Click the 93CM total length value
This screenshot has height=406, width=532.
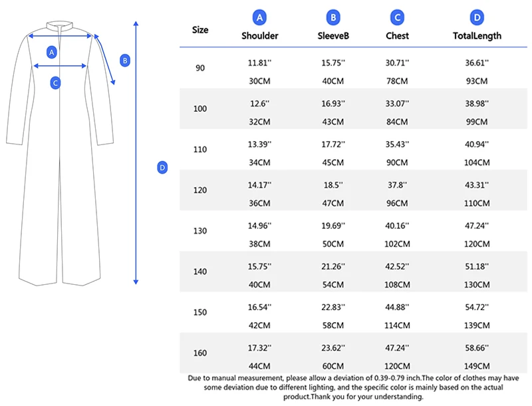pos(477,81)
